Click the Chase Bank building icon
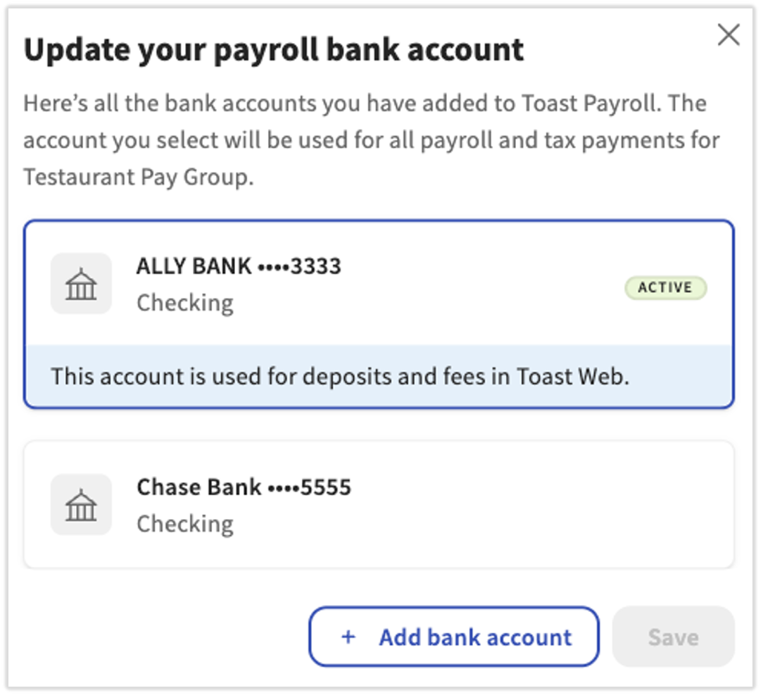The width and height of the screenshot is (763, 700). [x=81, y=504]
